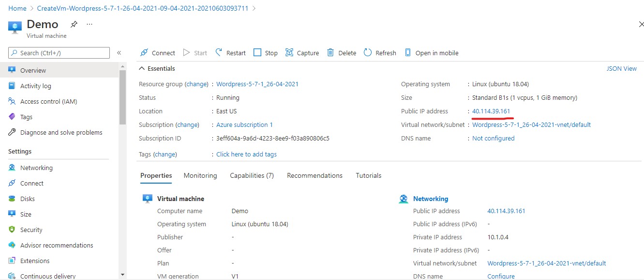Click the Stop square icon
This screenshot has height=280, width=644.
click(x=257, y=53)
